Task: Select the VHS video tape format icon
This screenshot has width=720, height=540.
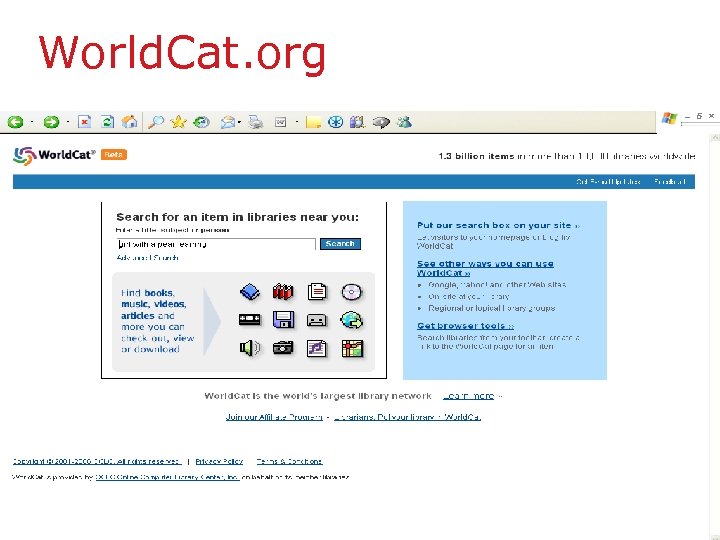Action: click(250, 320)
